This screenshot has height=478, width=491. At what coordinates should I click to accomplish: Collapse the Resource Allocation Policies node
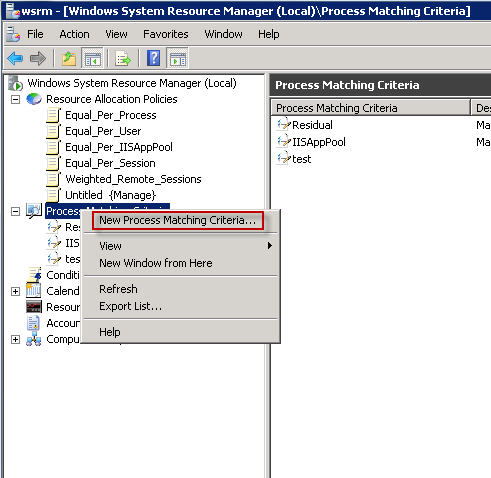point(15,99)
